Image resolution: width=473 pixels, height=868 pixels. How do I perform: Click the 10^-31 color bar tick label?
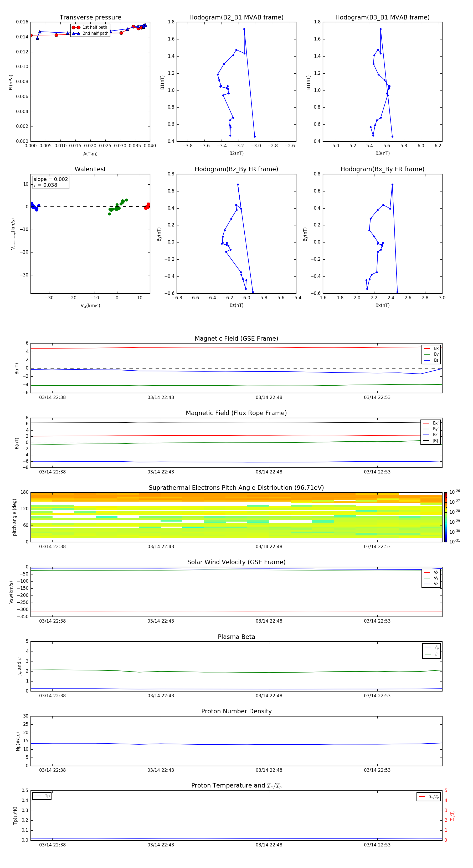(x=455, y=542)
